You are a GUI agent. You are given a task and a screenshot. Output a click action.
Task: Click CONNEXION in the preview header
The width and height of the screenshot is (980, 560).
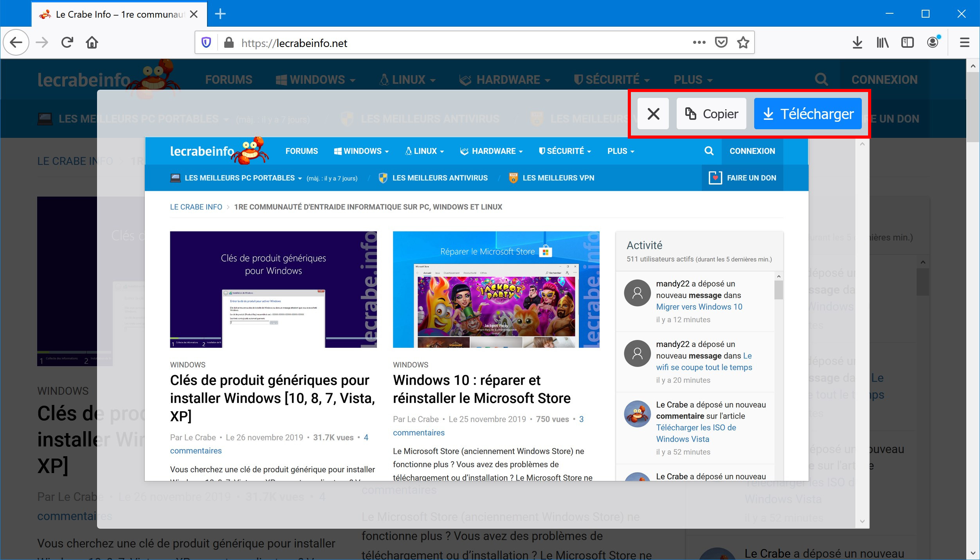[752, 151]
